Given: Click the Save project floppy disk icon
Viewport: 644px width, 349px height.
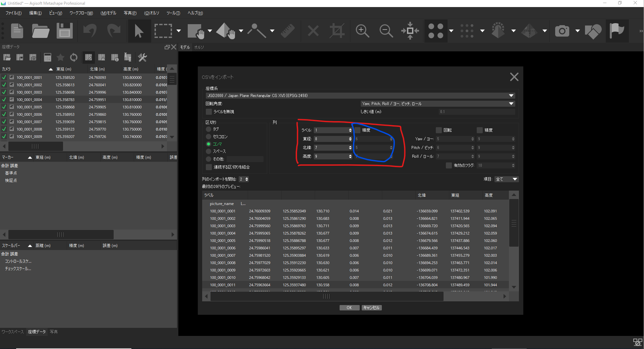Looking at the screenshot, I should (64, 31).
